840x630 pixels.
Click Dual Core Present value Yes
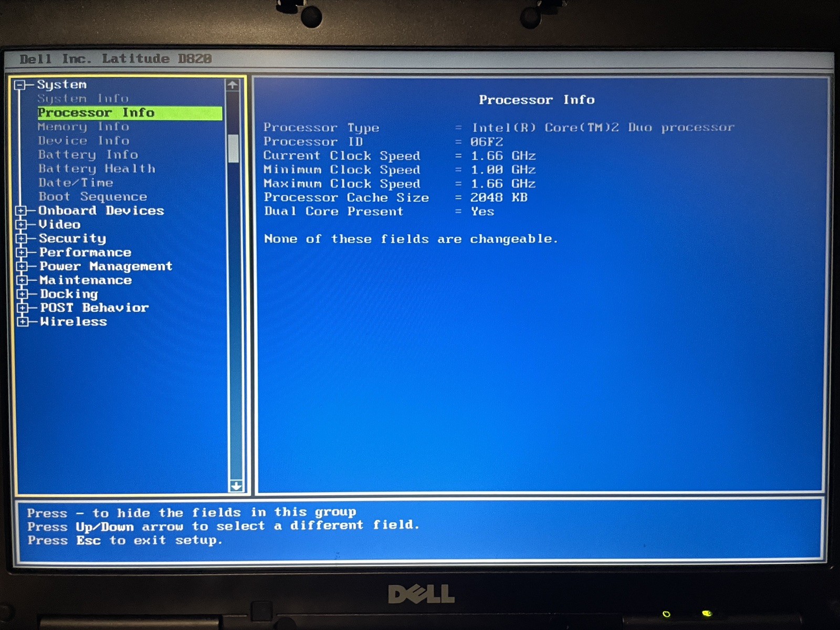point(482,212)
